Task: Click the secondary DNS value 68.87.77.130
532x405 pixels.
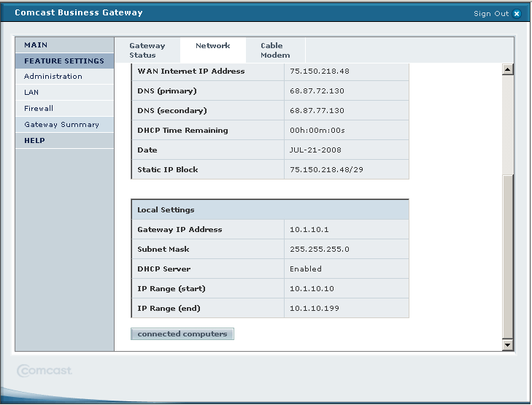Action: (317, 111)
